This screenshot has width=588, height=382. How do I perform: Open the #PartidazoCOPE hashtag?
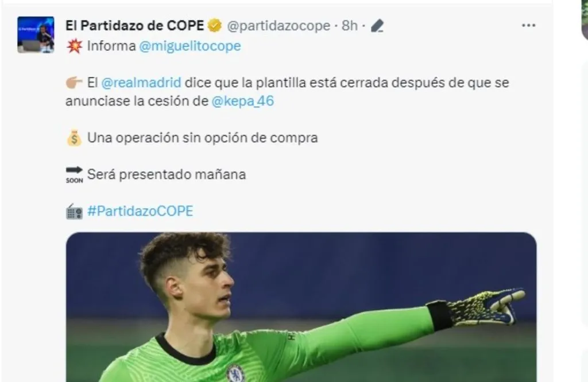pyautogui.click(x=140, y=211)
